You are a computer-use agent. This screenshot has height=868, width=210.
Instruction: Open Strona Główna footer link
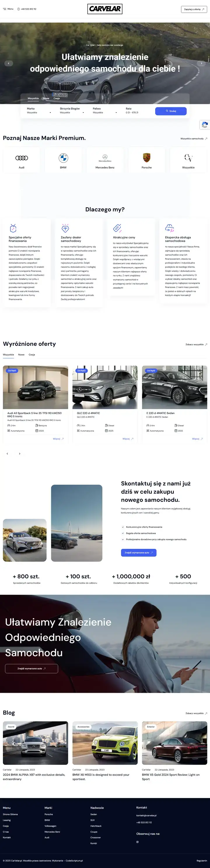10,814
